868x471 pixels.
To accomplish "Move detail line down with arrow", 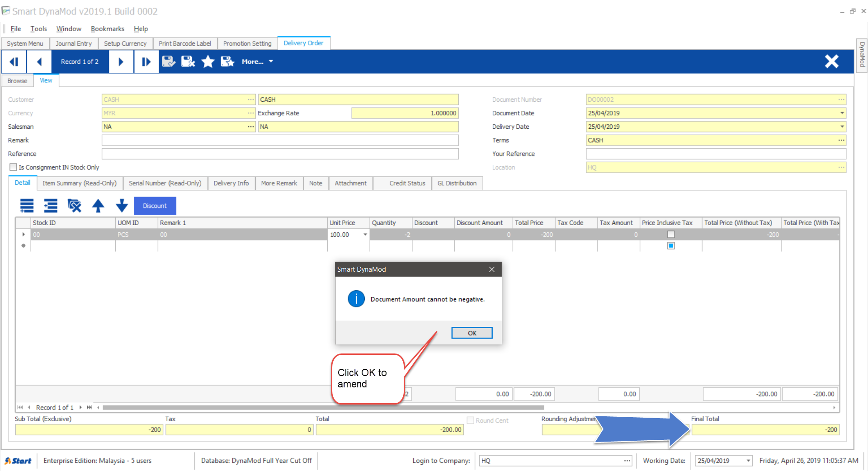I will pos(122,206).
